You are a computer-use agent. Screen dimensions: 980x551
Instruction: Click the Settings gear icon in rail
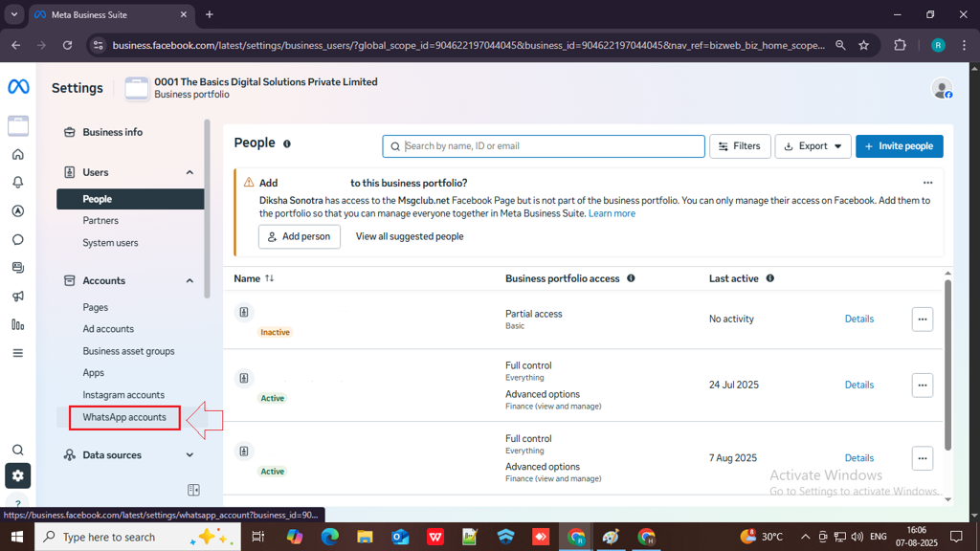(x=18, y=476)
